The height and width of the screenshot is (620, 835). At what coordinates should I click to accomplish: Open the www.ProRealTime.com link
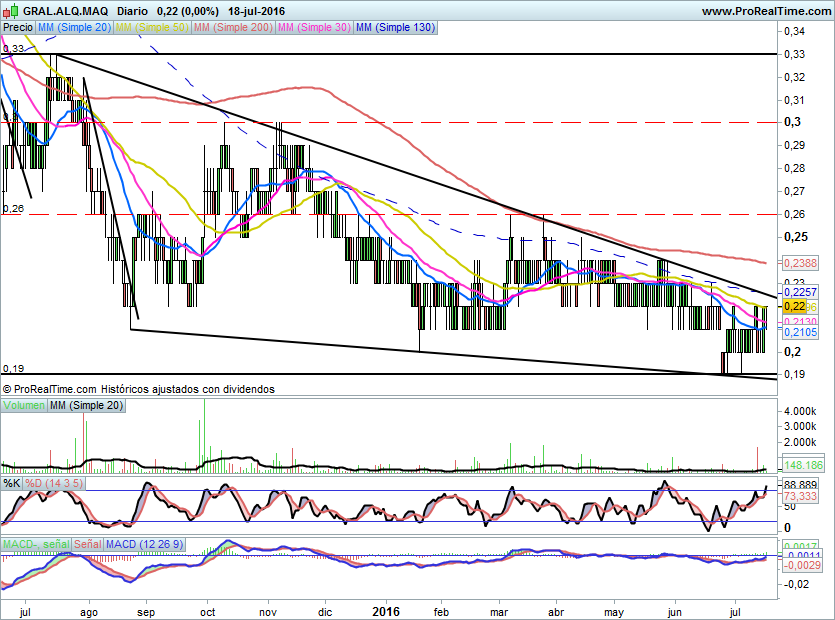pyautogui.click(x=765, y=10)
